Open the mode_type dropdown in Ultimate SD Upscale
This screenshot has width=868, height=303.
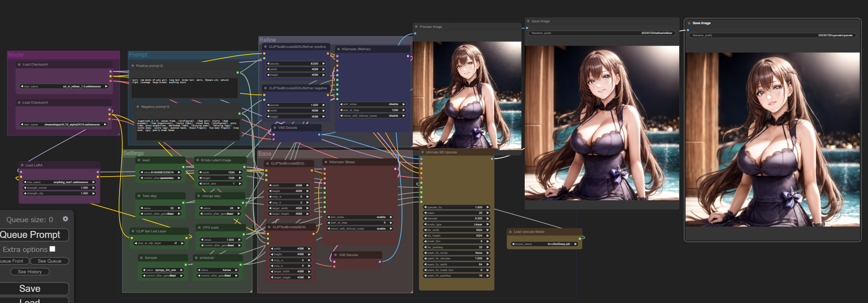(x=456, y=224)
